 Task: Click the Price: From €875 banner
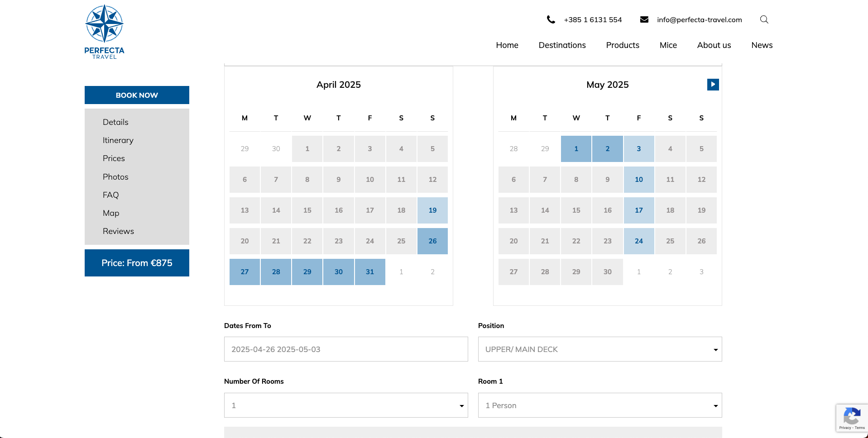137,263
